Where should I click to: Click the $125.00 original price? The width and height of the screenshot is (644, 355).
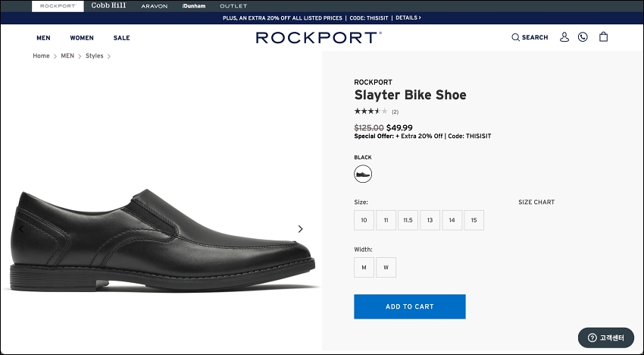369,128
